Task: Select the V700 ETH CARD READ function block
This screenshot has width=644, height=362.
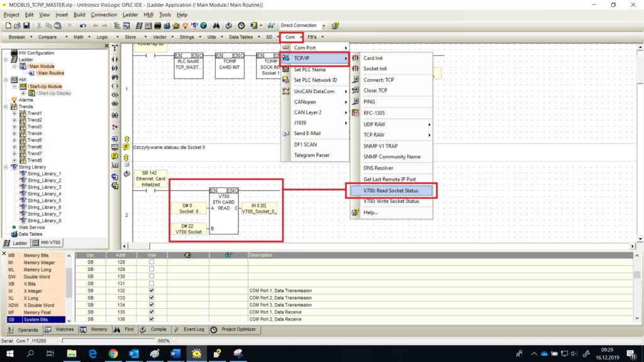Action: click(x=224, y=211)
